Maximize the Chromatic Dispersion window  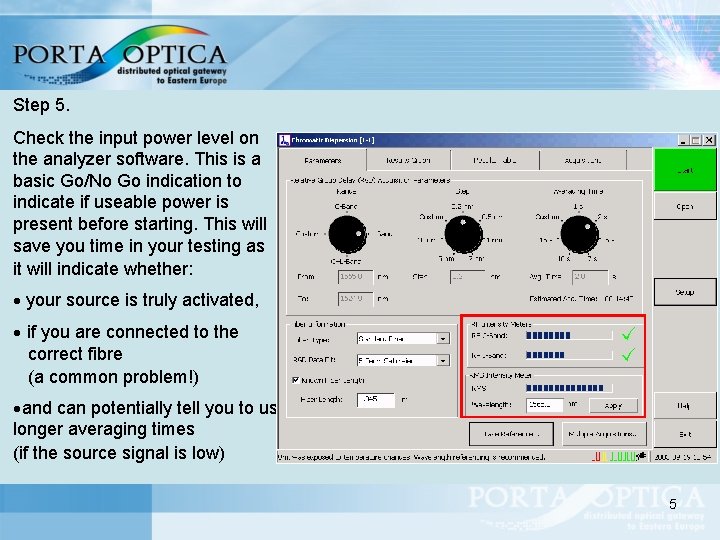(x=696, y=140)
